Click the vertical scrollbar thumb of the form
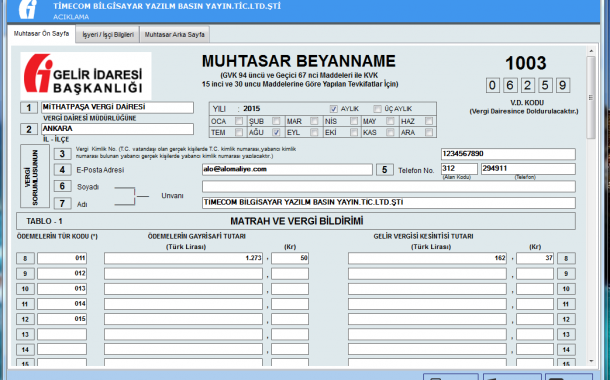The width and height of the screenshot is (610, 380). point(591,97)
